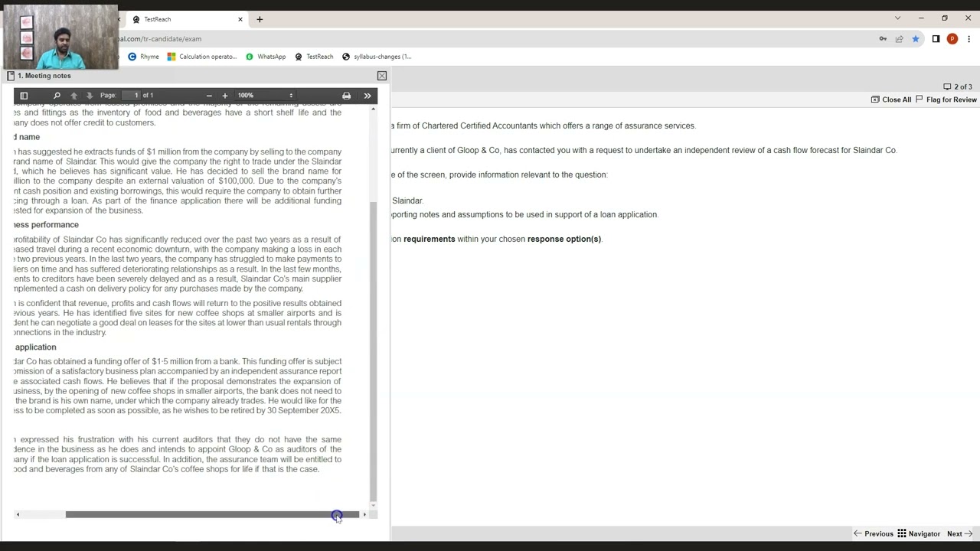Click the PDF page number field
Image resolution: width=980 pixels, height=551 pixels.
point(131,96)
